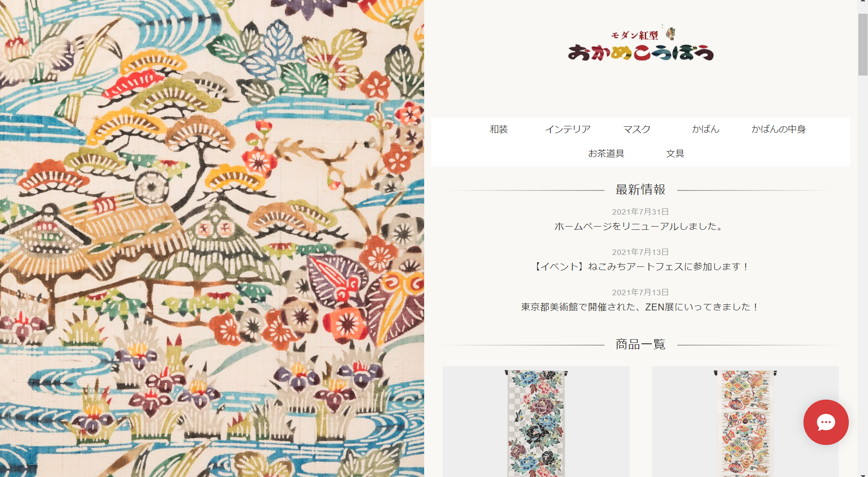Click the 商品一覧 section heading
868x477 pixels.
(x=640, y=344)
